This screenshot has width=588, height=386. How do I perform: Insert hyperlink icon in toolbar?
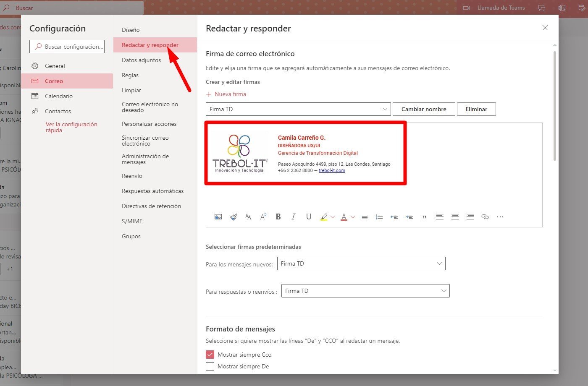[x=485, y=217]
